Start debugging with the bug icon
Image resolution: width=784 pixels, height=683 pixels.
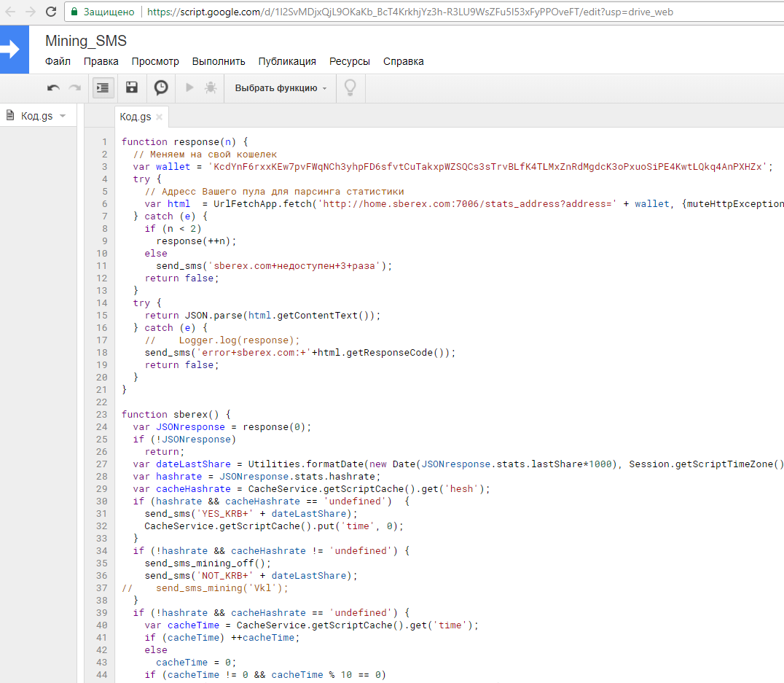(x=211, y=87)
